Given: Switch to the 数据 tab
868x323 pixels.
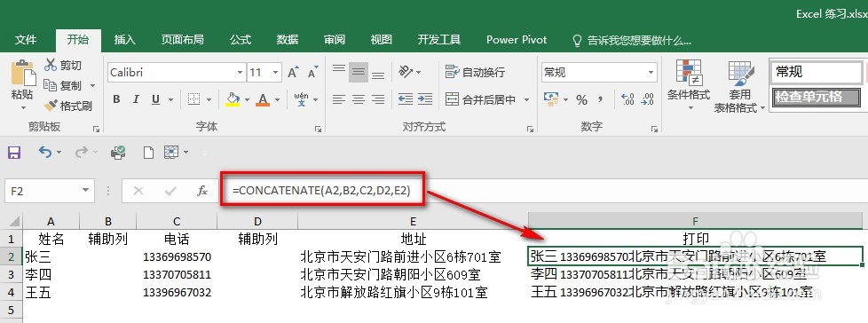Looking at the screenshot, I should coord(288,40).
